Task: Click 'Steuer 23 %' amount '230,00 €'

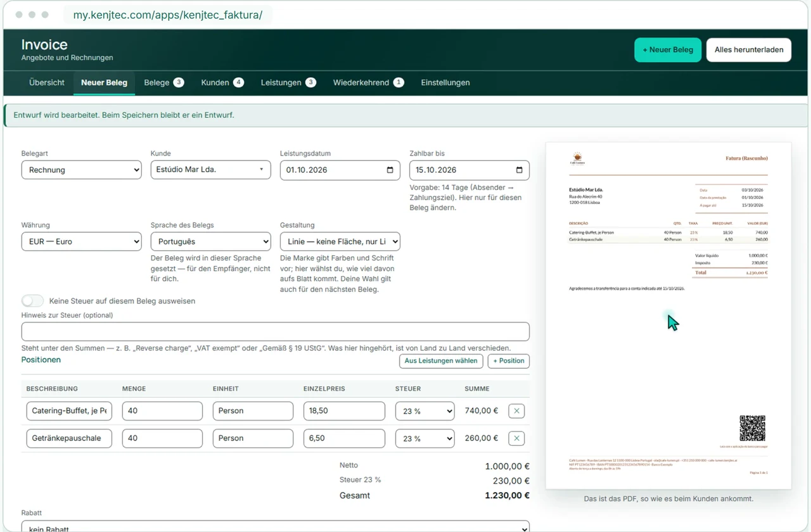Action: click(511, 481)
